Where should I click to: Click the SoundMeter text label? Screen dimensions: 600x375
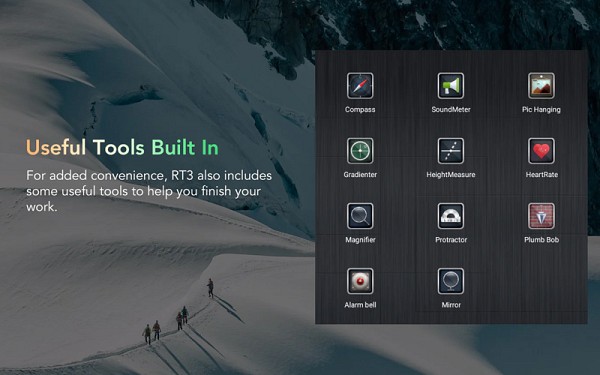[451, 109]
